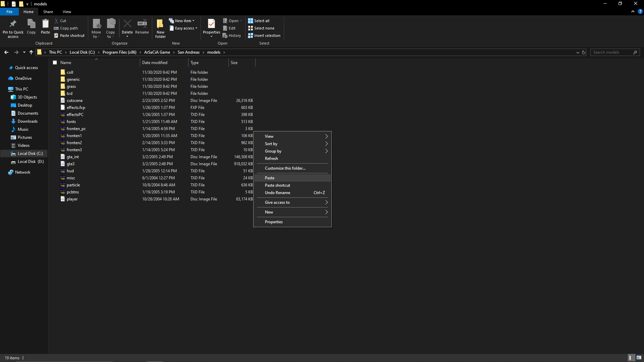Click the Edit button in ribbon
The height and width of the screenshot is (362, 644).
pyautogui.click(x=229, y=28)
